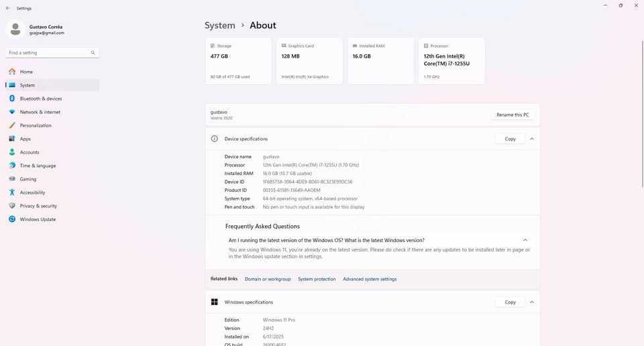Open Advanced system settings link
The image size is (644, 346).
tap(370, 279)
